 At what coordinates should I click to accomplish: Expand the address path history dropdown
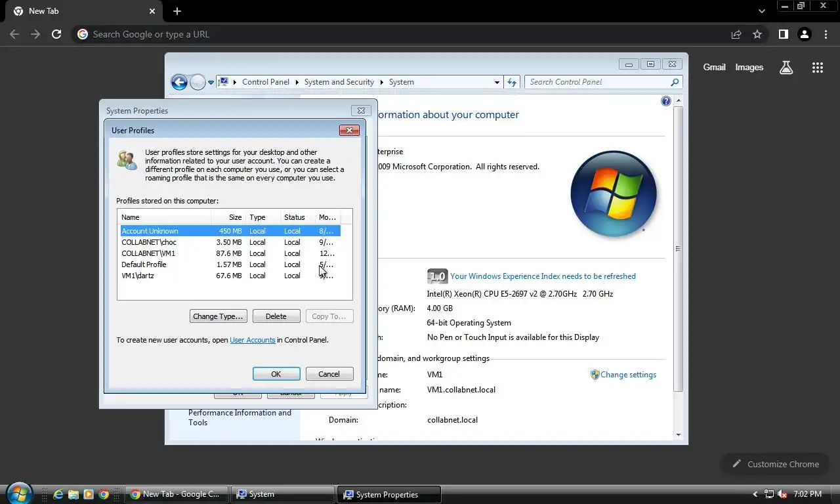click(x=497, y=82)
